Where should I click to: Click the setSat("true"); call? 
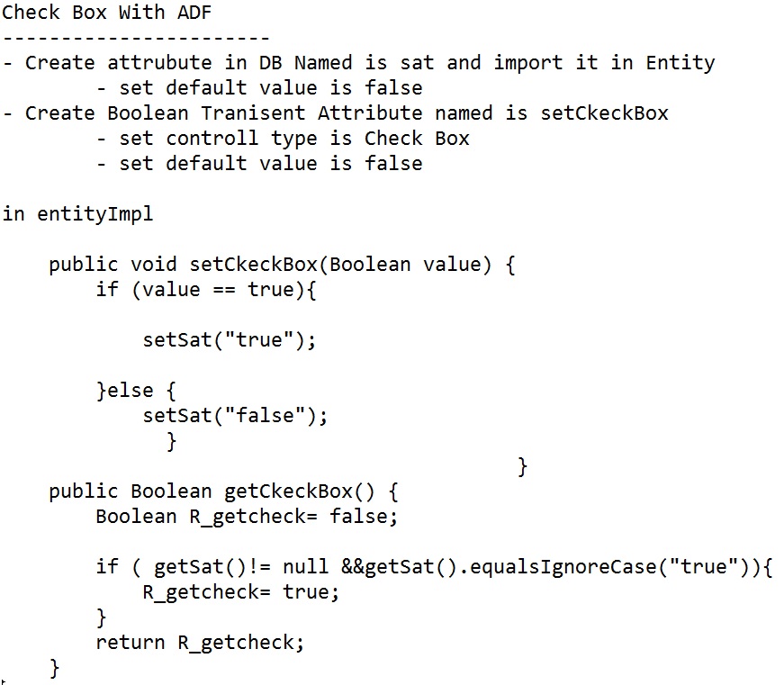click(230, 340)
